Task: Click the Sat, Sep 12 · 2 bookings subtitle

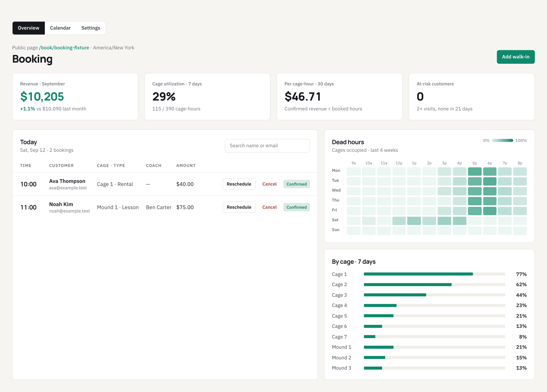Action: [x=47, y=150]
